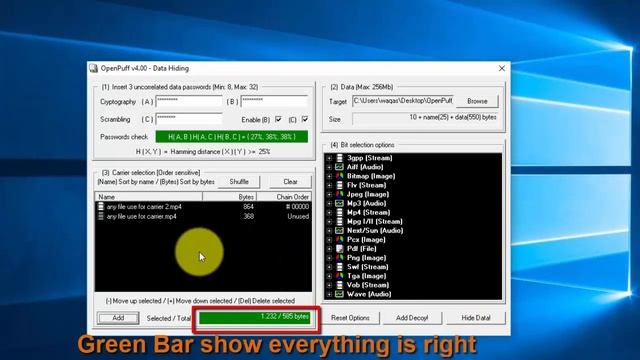The height and width of the screenshot is (360, 640).
Task: Click the Add carrier button
Action: pos(118,318)
